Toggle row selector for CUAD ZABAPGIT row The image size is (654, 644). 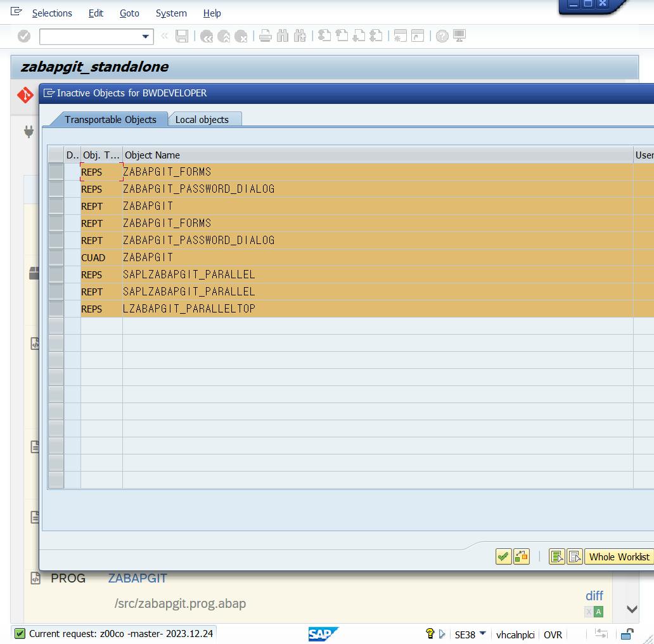point(56,257)
